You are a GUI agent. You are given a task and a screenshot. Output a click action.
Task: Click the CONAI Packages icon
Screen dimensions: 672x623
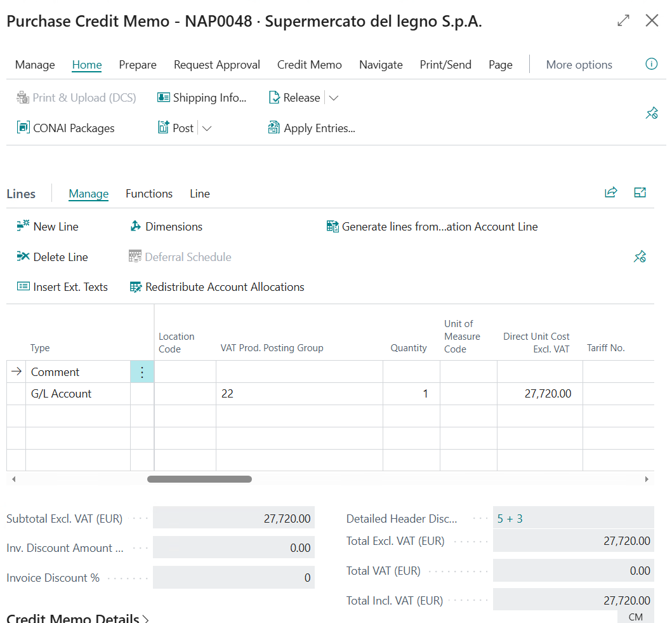pyautogui.click(x=23, y=128)
